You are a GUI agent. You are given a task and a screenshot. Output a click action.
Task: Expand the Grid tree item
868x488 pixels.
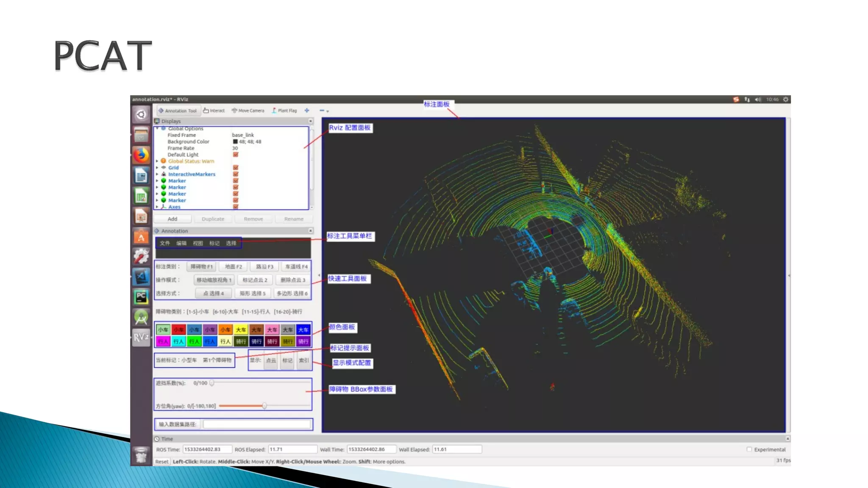[157, 168]
